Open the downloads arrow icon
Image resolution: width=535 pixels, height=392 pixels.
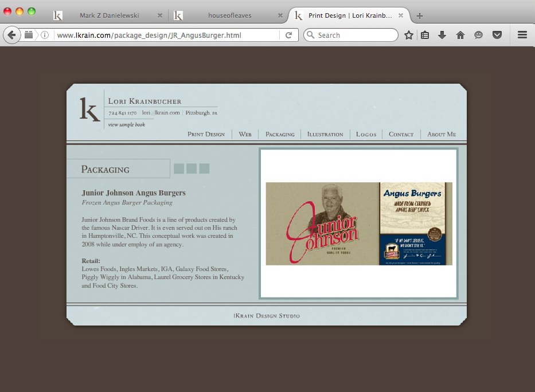pos(442,35)
